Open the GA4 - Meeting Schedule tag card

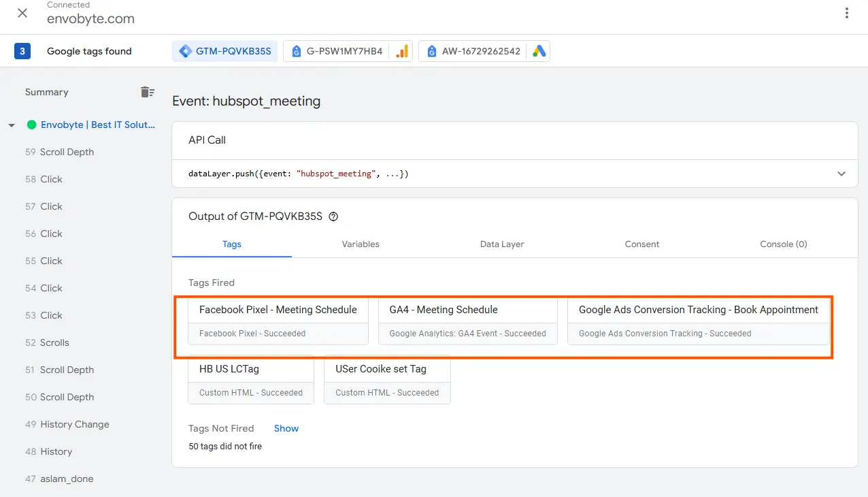pyautogui.click(x=468, y=320)
